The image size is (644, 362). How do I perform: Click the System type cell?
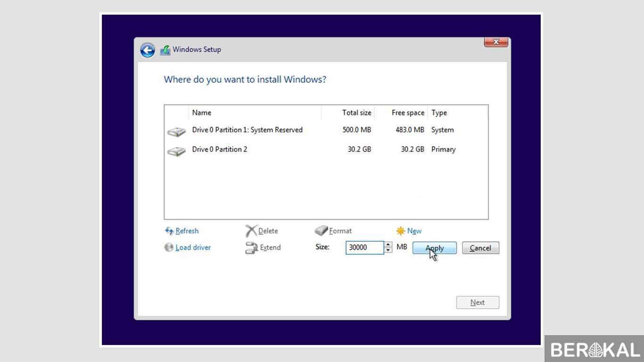[x=443, y=130]
